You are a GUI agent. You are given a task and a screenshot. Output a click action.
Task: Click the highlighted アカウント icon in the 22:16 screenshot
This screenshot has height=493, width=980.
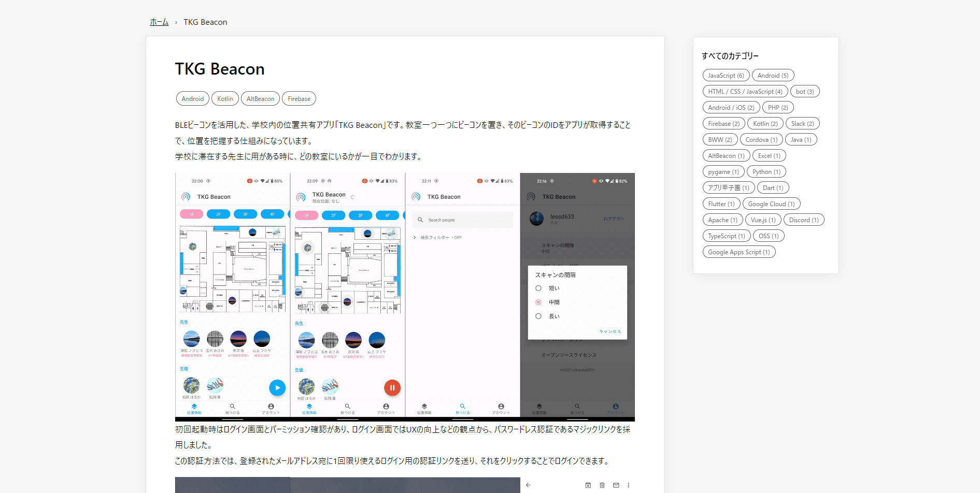pos(616,407)
